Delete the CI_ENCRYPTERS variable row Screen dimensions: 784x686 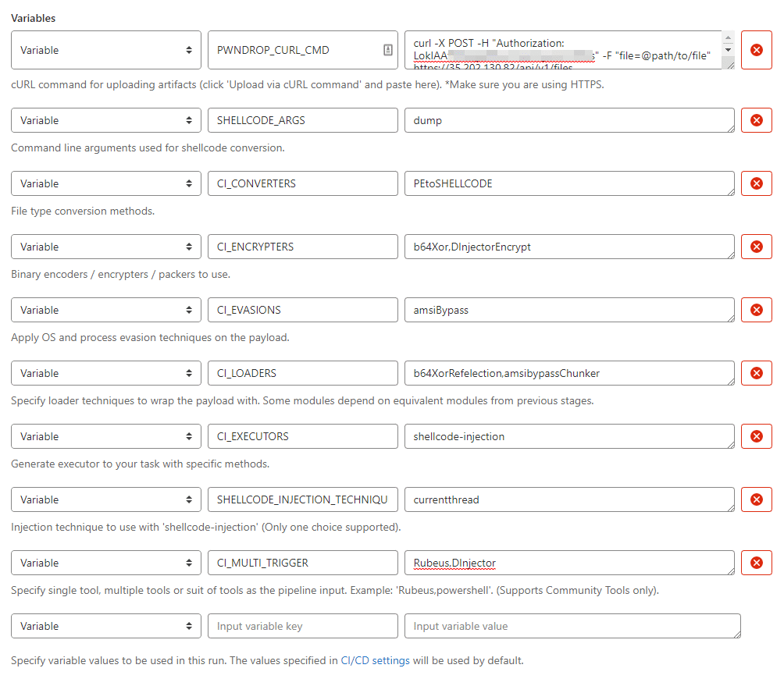[x=756, y=247]
